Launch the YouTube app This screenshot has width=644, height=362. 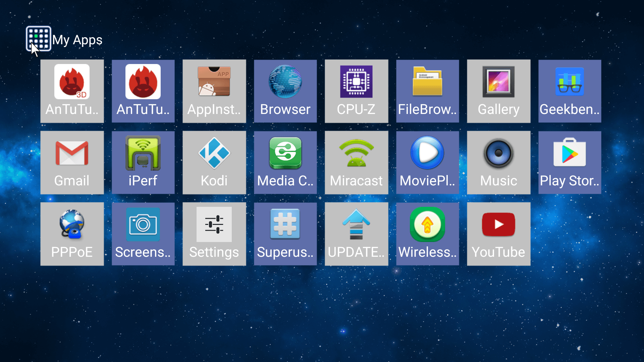click(498, 234)
